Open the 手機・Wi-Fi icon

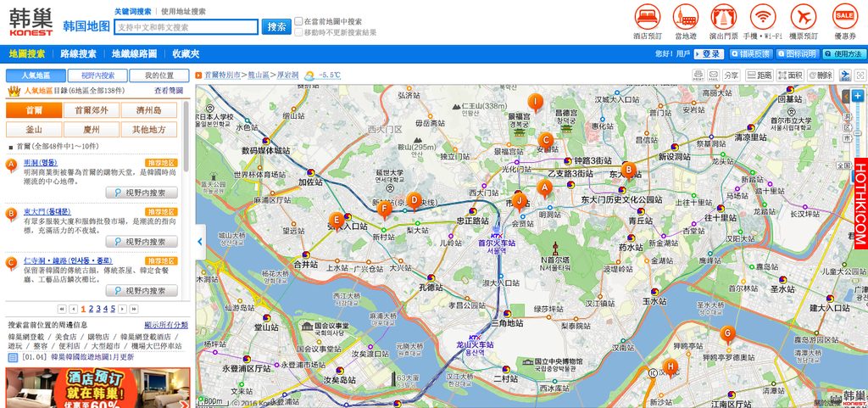point(764,17)
